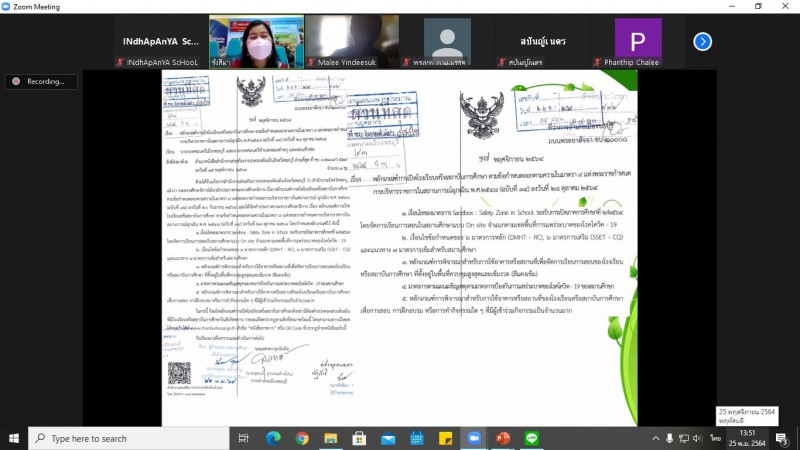Restore down the Zoom Meeting window
This screenshot has width=800, height=450.
(759, 6)
